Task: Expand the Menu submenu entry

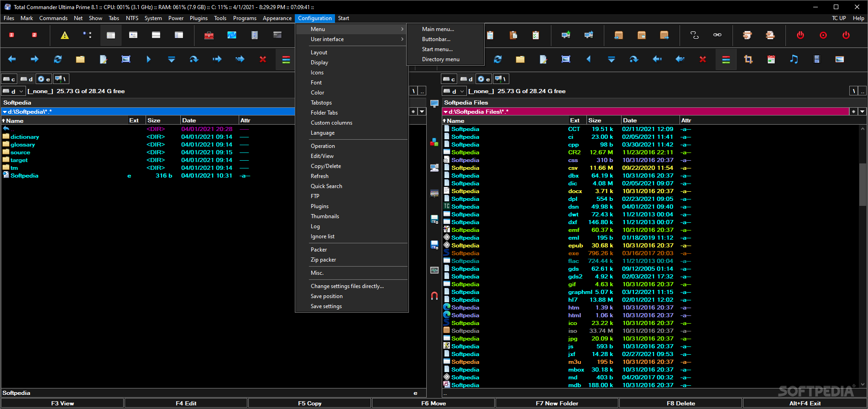Action: coord(351,29)
